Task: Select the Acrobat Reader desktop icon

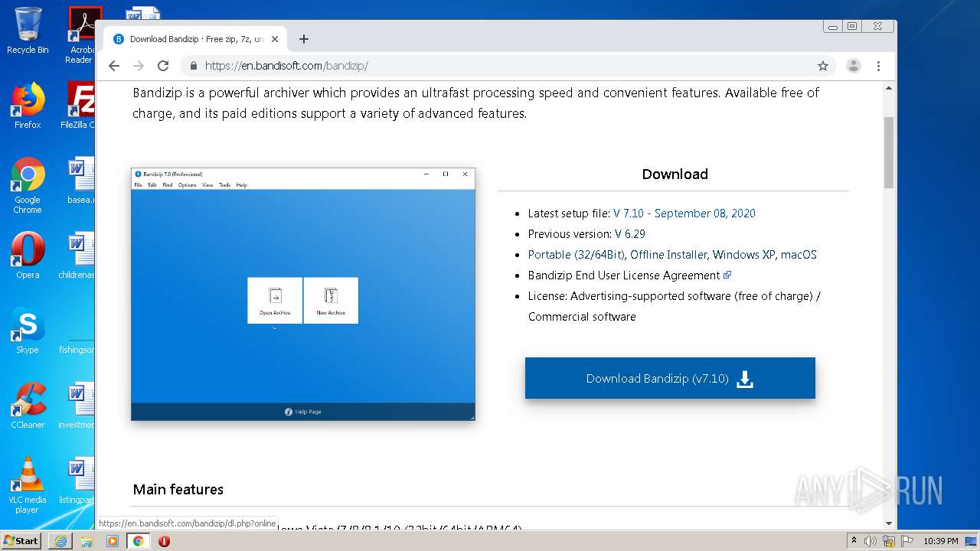Action: click(81, 35)
